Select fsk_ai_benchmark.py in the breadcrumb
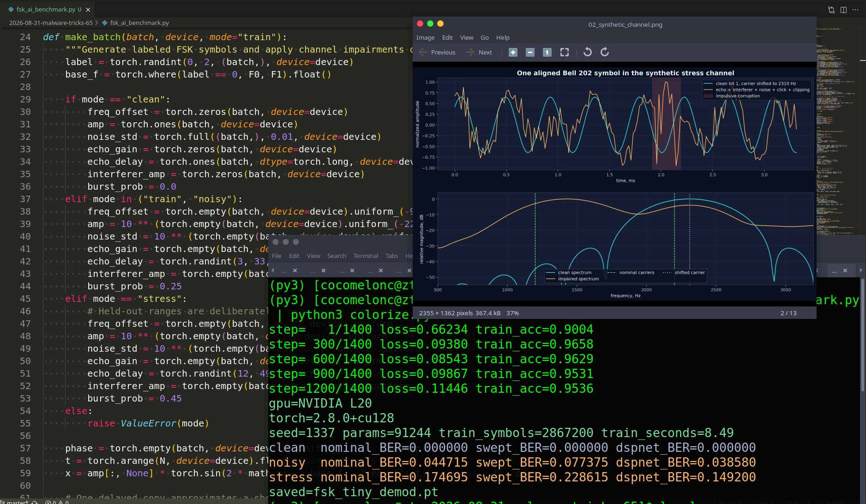 (139, 23)
